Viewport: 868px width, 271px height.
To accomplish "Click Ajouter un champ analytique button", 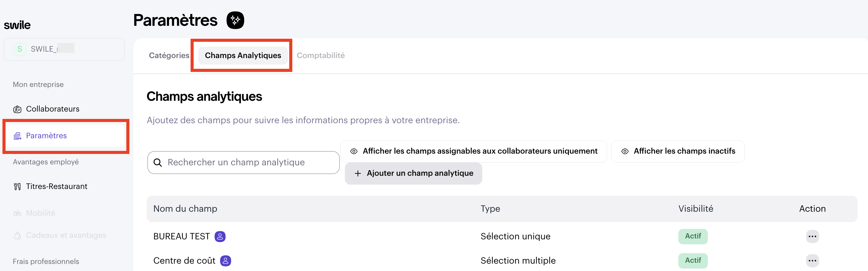I will [x=413, y=173].
